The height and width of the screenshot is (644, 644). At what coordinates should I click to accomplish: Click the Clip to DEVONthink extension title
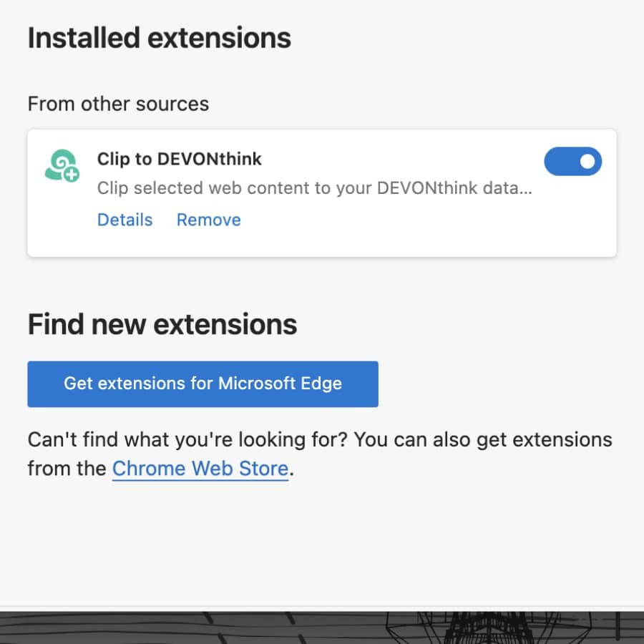[180, 159]
